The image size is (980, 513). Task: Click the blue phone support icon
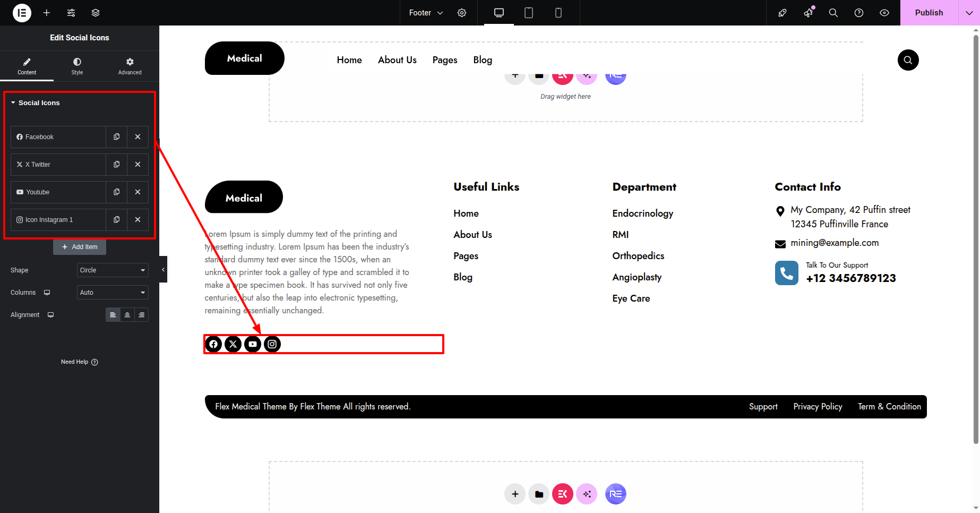[x=786, y=273]
